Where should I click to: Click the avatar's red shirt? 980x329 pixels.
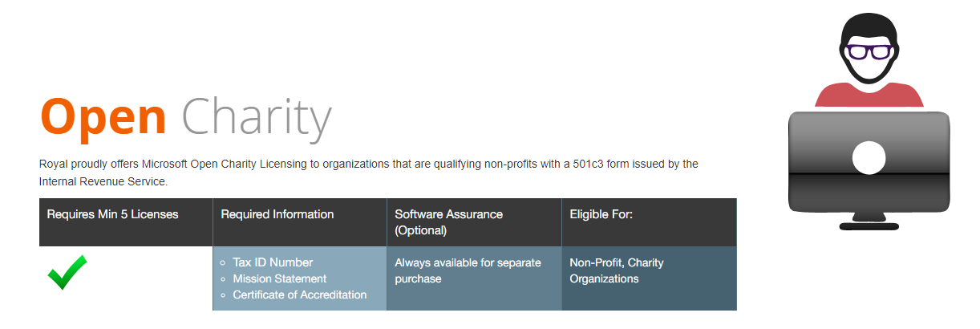(x=869, y=93)
